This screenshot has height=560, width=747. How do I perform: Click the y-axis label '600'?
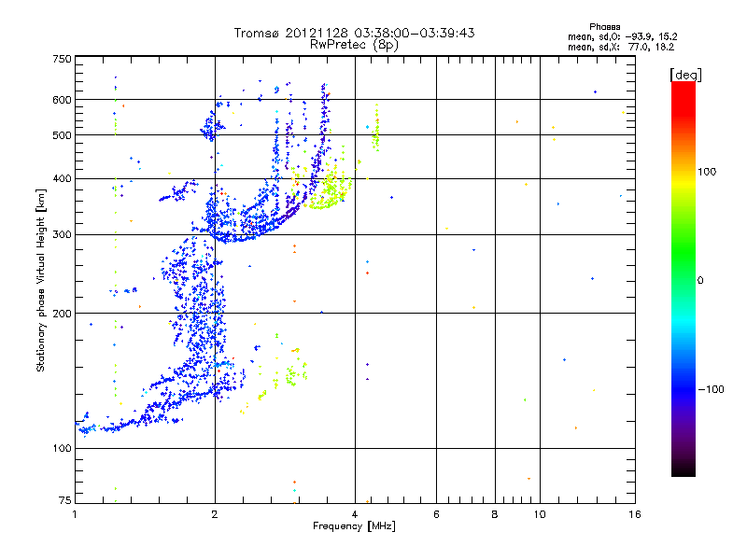pos(62,100)
